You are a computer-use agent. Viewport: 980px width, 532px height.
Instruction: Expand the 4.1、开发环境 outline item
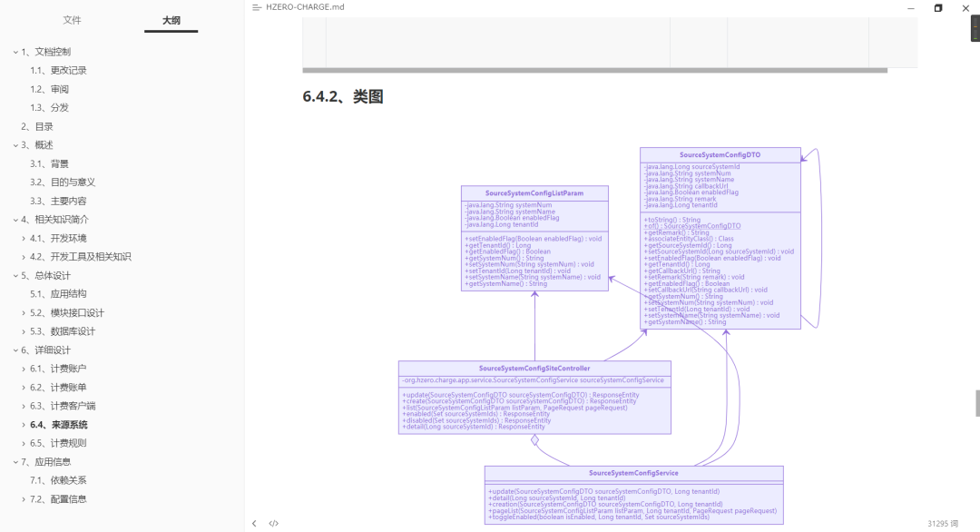coord(24,239)
